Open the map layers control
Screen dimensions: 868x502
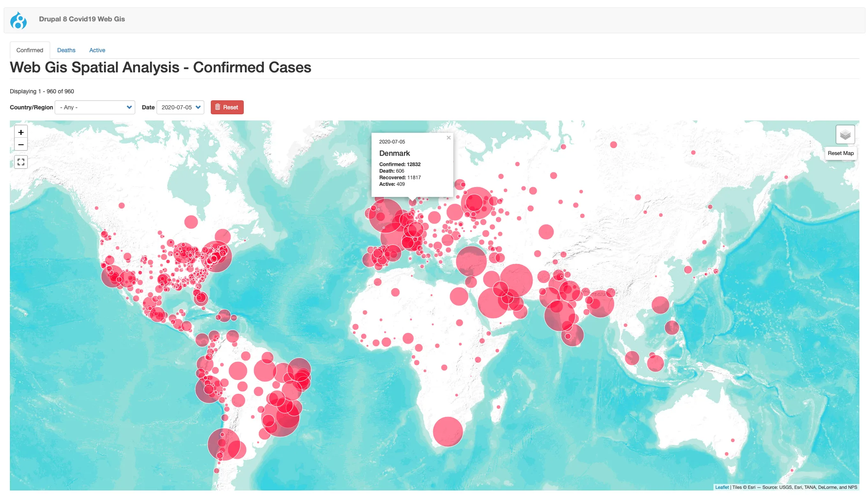[845, 134]
